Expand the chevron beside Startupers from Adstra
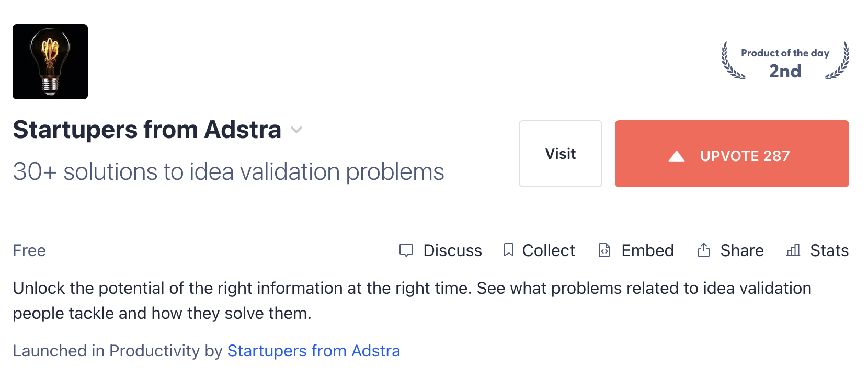The image size is (868, 391). [296, 130]
